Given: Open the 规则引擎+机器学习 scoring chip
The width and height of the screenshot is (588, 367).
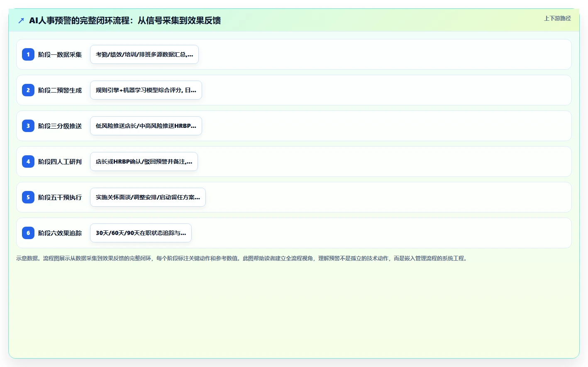Looking at the screenshot, I should (146, 90).
